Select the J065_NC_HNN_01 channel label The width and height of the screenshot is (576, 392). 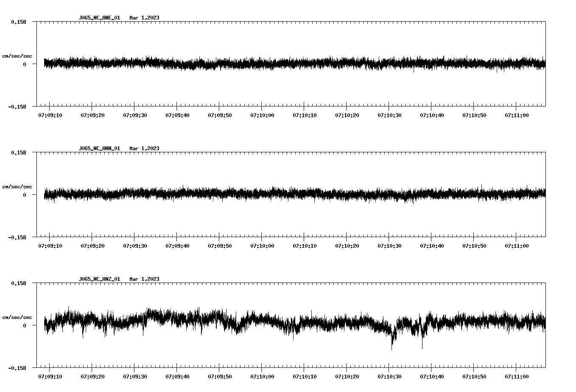point(99,148)
